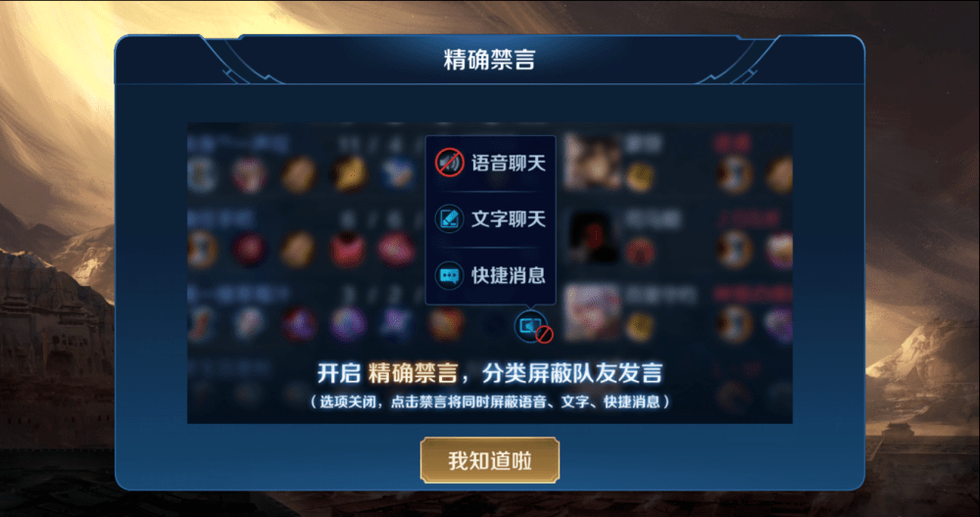The image size is (980, 517).
Task: Tap the muted speaker icon for voice chat
Action: click(449, 163)
